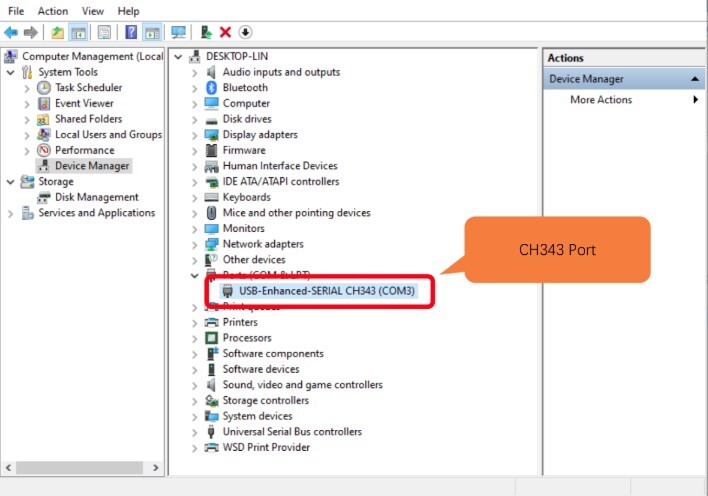Click the Back arrow toolbar icon

tap(11, 33)
